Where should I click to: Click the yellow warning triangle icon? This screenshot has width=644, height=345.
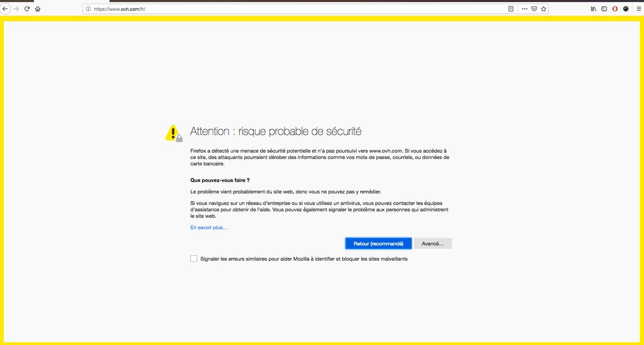pyautogui.click(x=174, y=133)
